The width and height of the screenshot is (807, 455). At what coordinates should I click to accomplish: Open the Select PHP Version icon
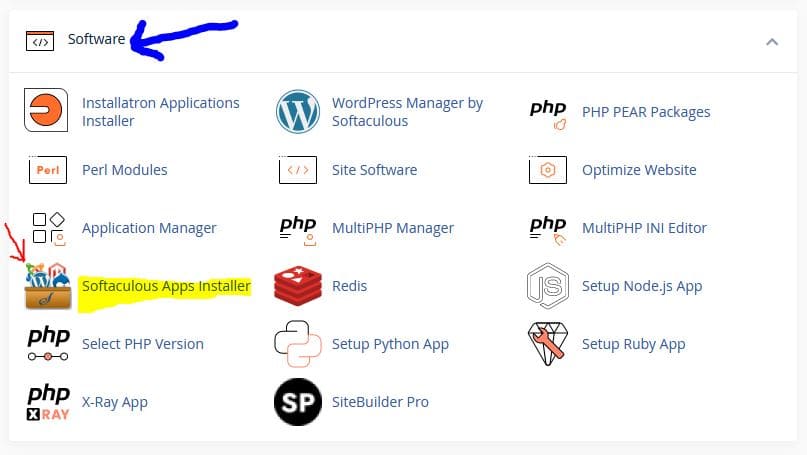[48, 343]
